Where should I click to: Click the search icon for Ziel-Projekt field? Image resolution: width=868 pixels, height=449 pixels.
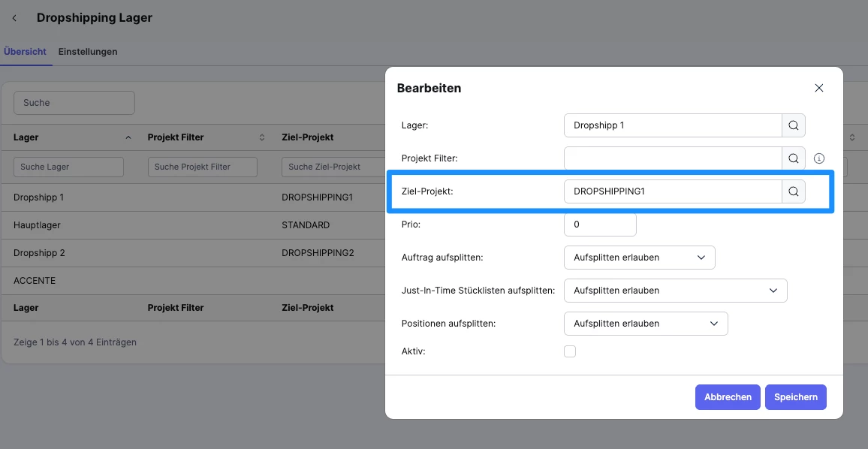click(x=794, y=191)
